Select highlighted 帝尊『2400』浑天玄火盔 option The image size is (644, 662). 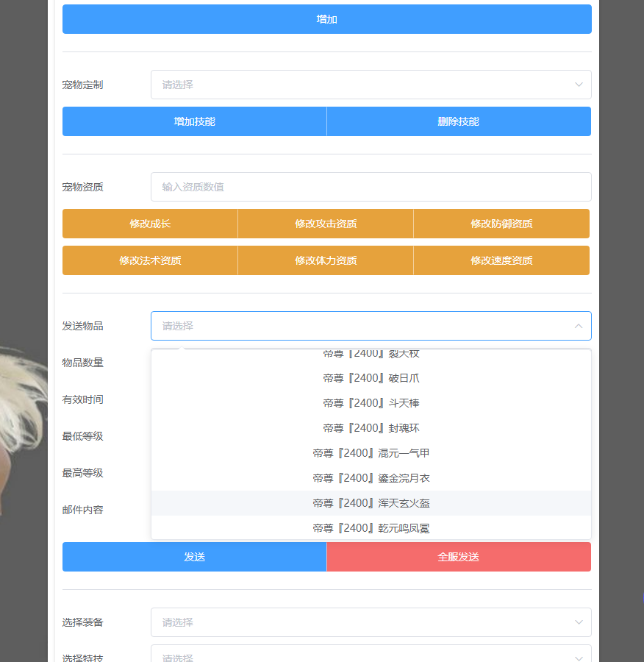(x=371, y=503)
